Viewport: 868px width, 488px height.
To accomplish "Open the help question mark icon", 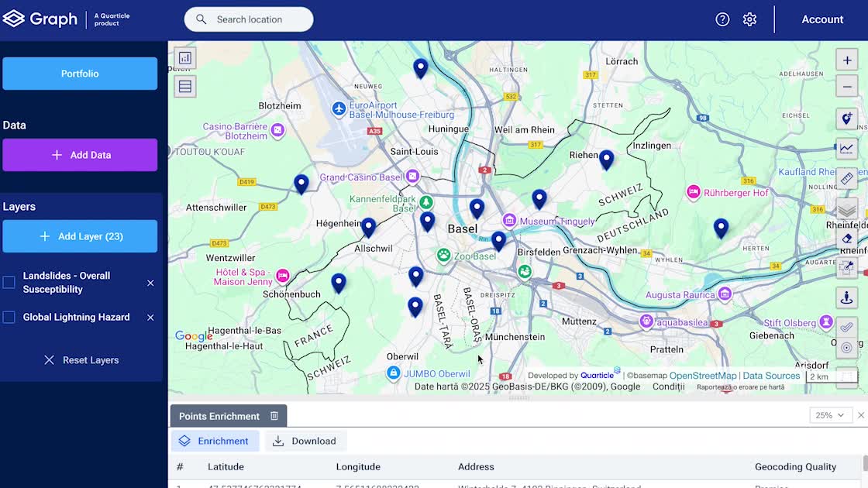I will click(722, 19).
